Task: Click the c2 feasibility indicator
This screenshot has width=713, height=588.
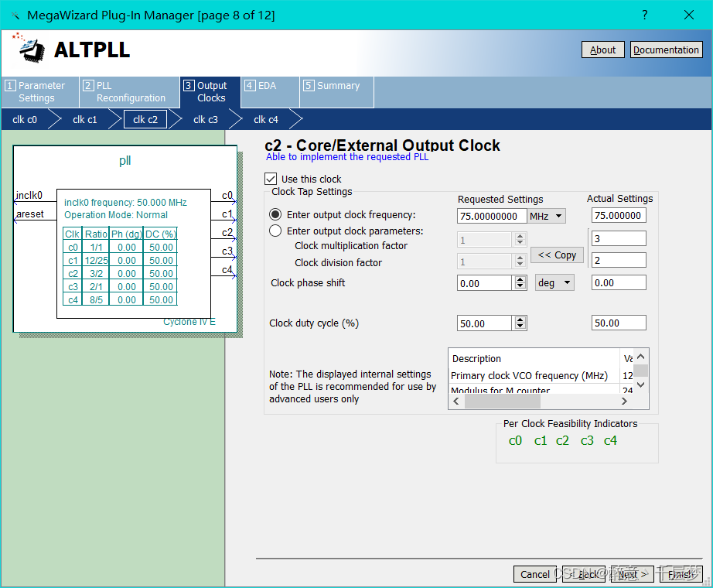Action: click(562, 440)
